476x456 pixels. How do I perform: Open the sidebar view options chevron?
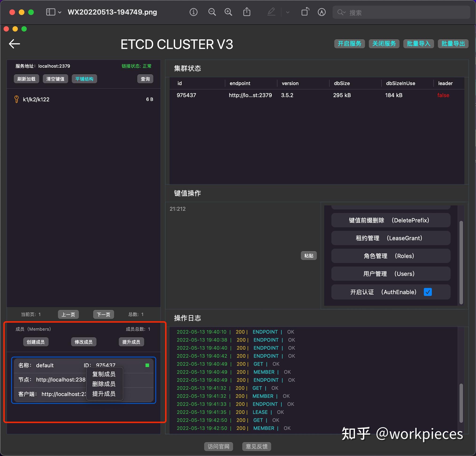point(60,12)
